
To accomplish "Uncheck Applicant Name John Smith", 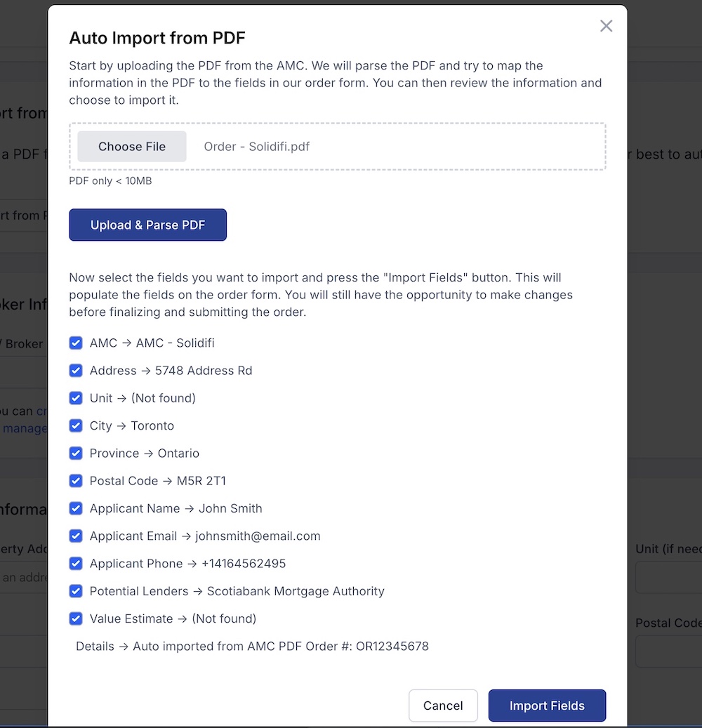I will [x=76, y=508].
